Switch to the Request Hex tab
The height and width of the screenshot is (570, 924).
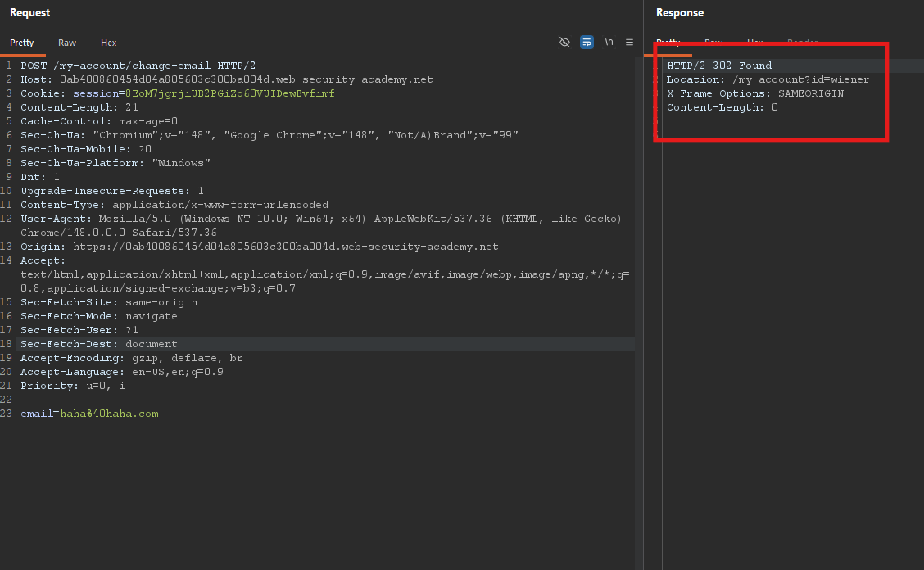108,43
